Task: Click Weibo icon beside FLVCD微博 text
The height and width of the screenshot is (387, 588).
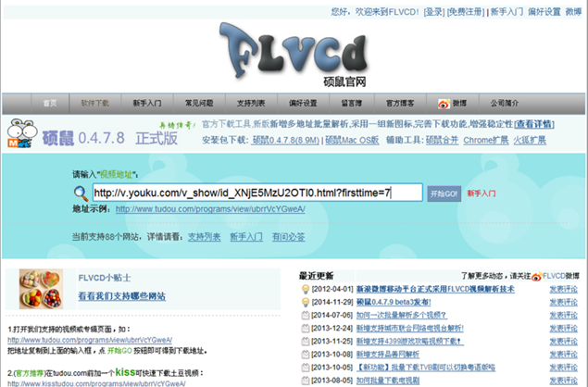Action: (x=537, y=277)
